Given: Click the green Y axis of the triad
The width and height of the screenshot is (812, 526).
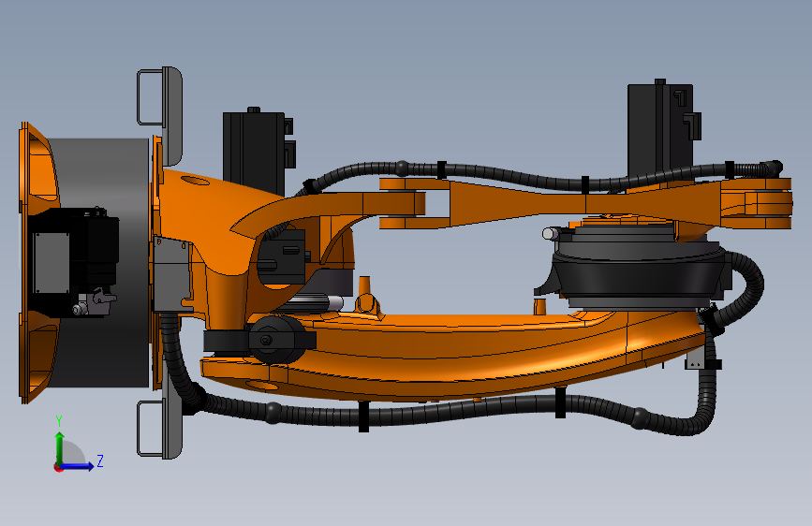Looking at the screenshot, I should (x=59, y=448).
